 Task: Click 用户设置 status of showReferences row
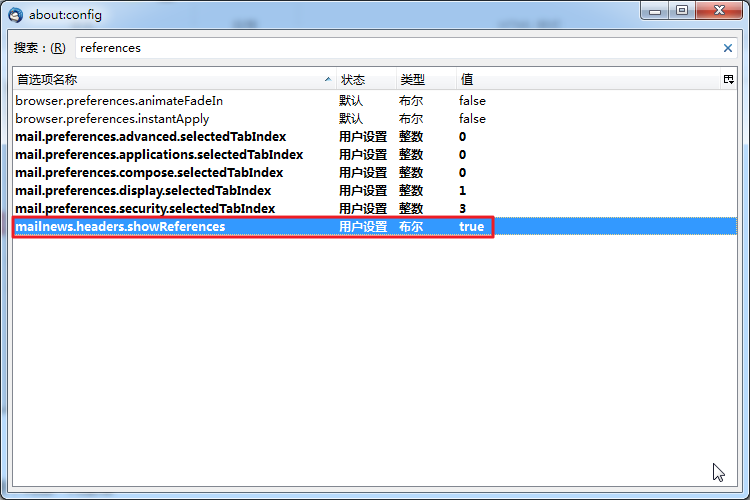click(363, 226)
